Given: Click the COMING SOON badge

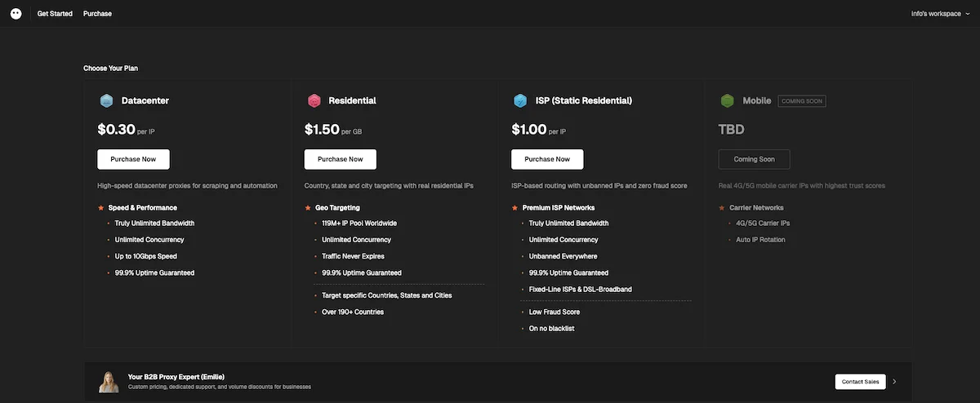Looking at the screenshot, I should click(802, 101).
